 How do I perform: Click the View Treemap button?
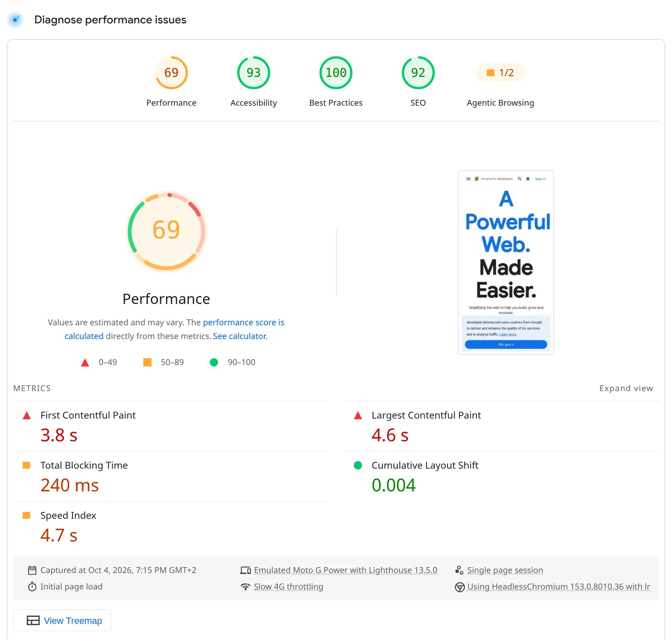62,620
